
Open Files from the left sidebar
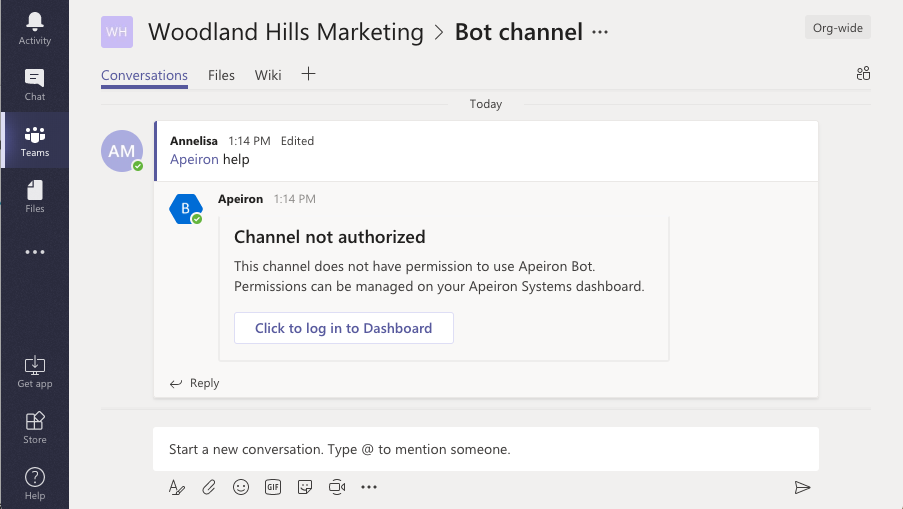point(35,197)
